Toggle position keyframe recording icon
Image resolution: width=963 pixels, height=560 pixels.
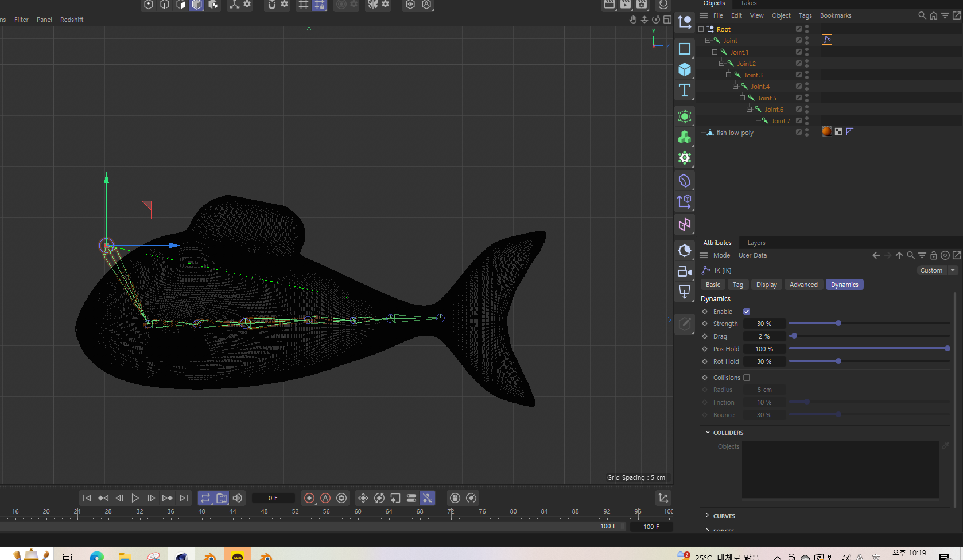click(x=363, y=498)
